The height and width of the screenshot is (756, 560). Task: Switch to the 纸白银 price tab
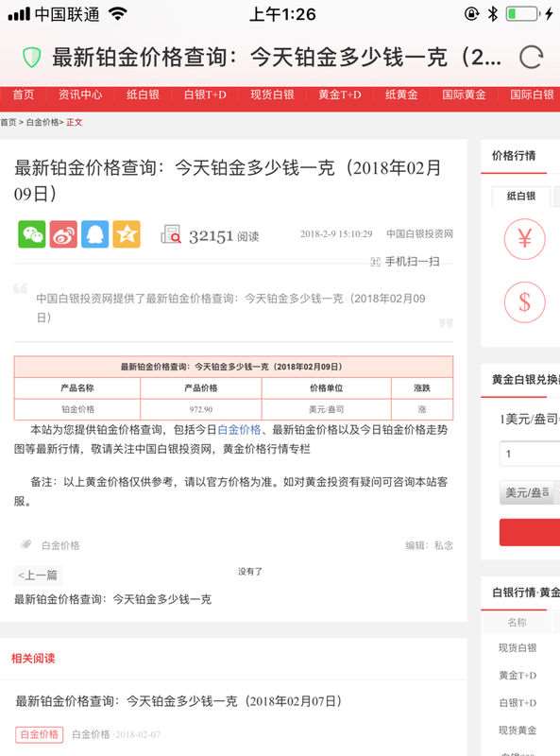[x=521, y=197]
